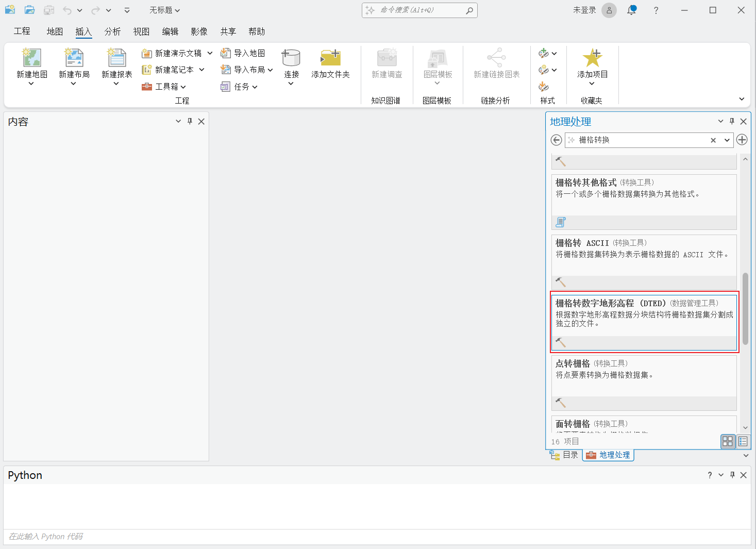Click the Python code input line

[x=377, y=537]
